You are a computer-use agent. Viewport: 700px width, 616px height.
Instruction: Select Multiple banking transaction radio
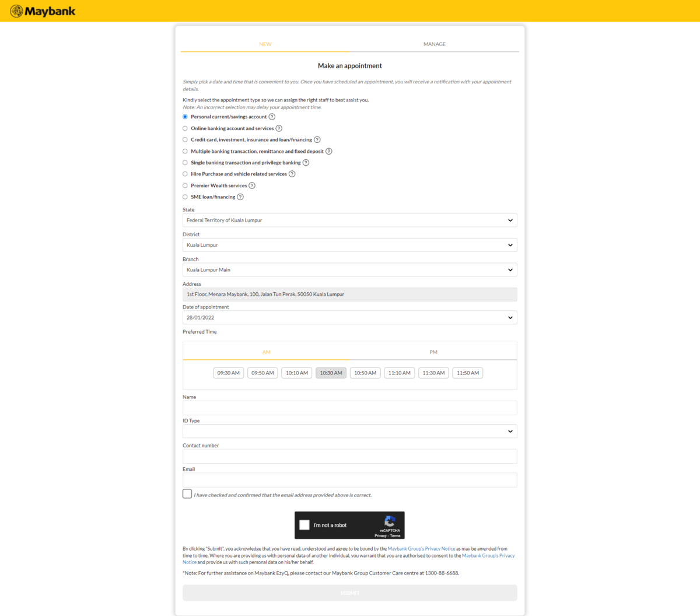click(x=185, y=151)
